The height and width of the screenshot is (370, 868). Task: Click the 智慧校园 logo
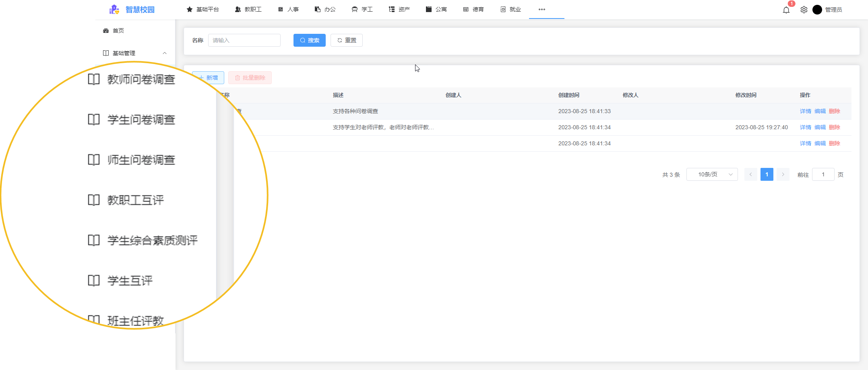click(133, 9)
